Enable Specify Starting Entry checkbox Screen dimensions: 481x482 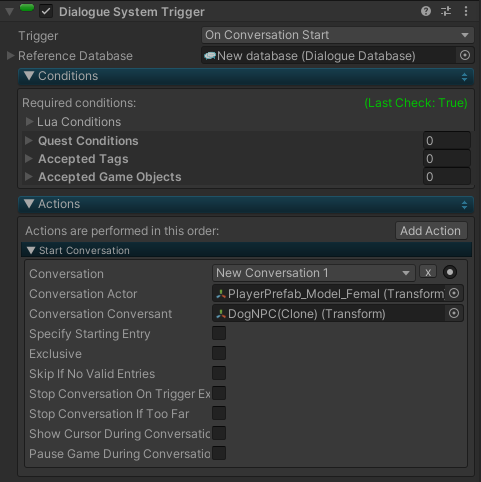(x=219, y=333)
